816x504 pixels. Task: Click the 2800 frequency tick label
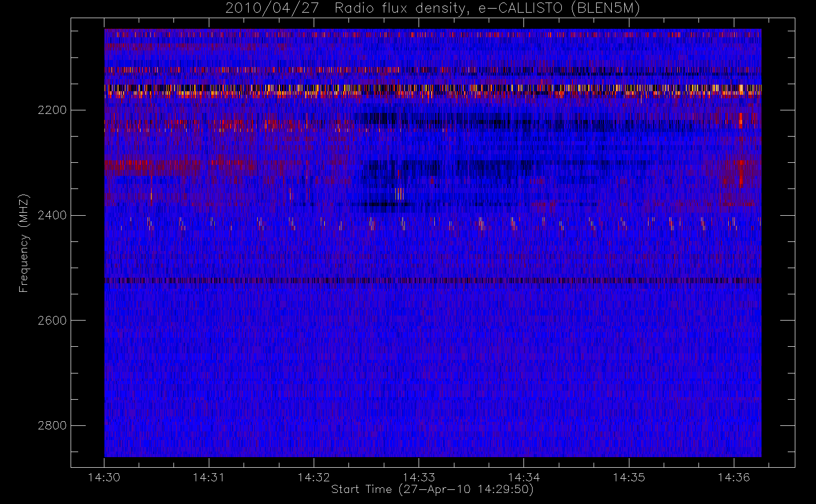(x=52, y=425)
